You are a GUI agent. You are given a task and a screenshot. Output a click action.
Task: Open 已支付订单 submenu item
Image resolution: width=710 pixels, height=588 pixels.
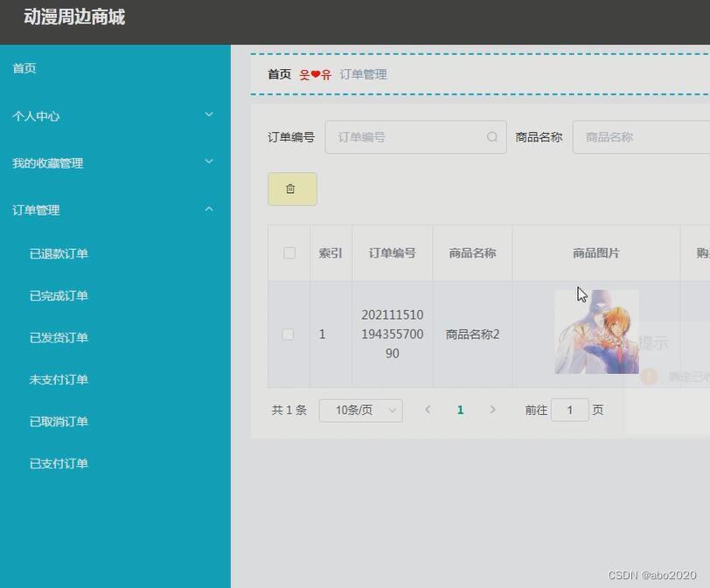point(59,464)
